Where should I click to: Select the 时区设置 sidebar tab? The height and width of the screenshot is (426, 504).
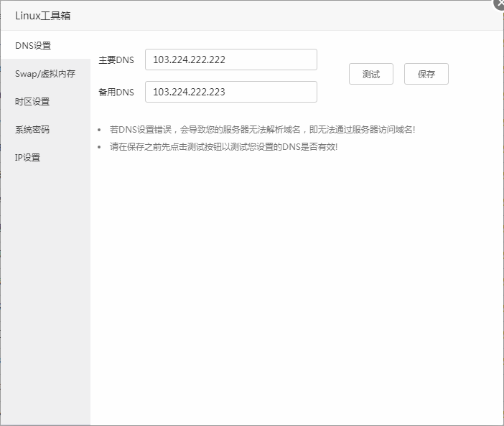(x=32, y=101)
